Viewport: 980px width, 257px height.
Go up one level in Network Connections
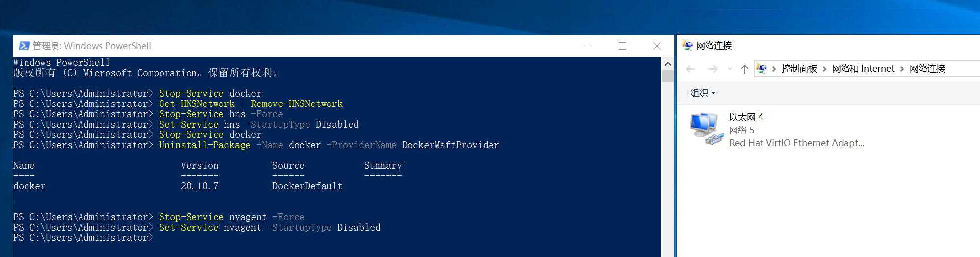point(745,69)
